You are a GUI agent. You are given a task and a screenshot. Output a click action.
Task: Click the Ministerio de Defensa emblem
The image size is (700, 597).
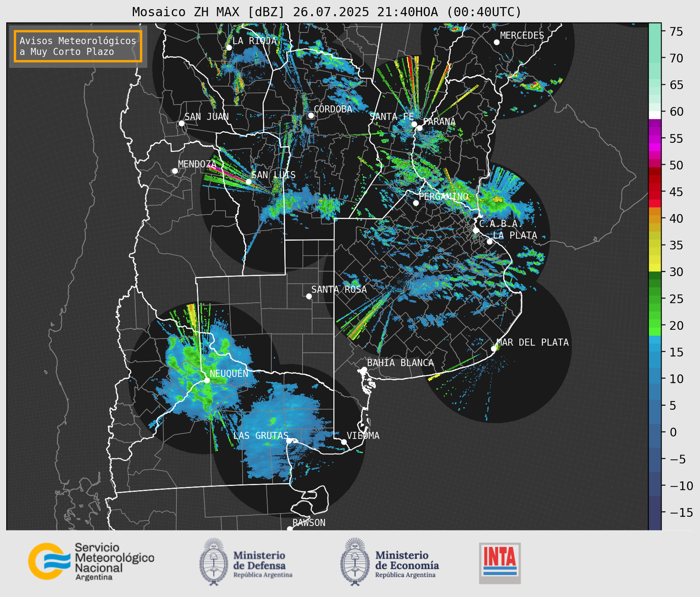point(214,562)
